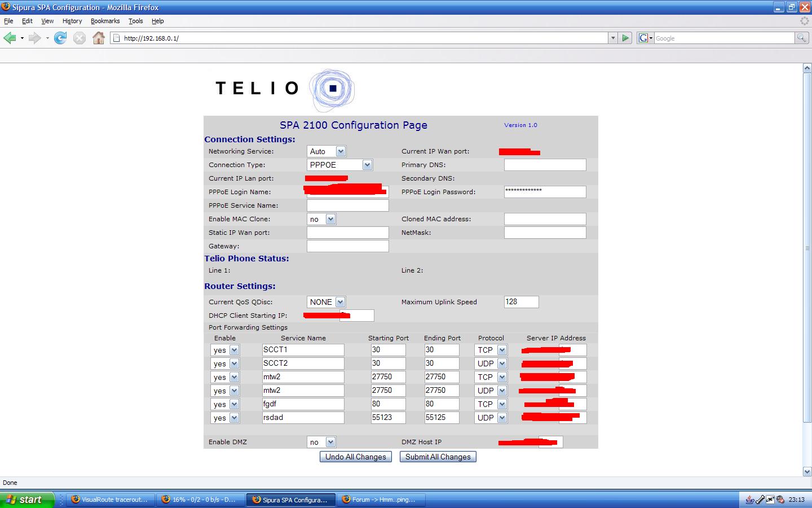Screen dimensions: 812x508
Task: Click the Stop loading icon
Action: coord(80,38)
